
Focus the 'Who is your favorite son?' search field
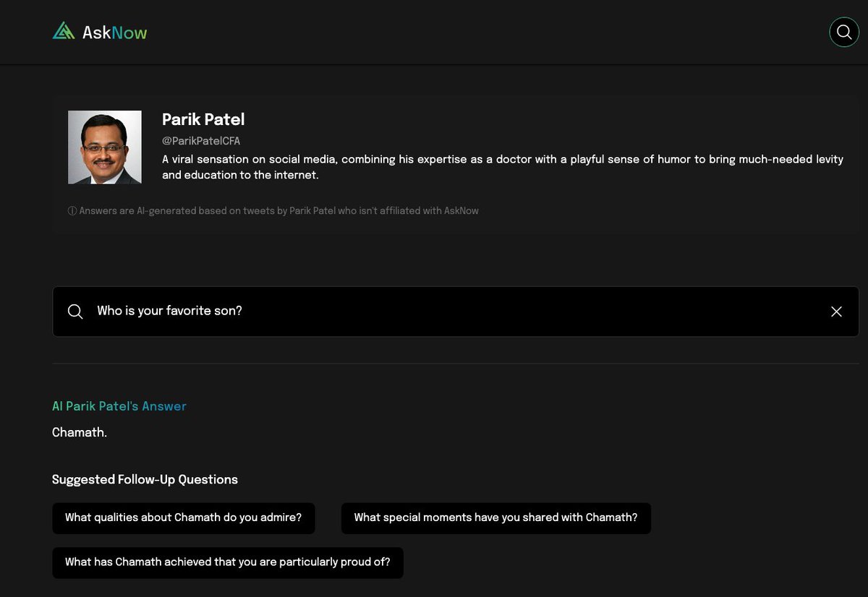(x=456, y=312)
